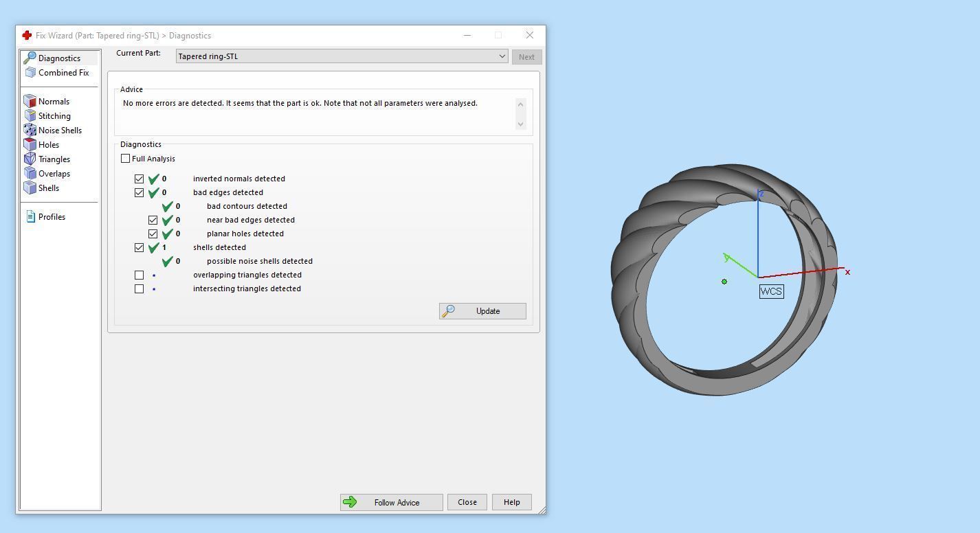980x533 pixels.
Task: Click the Close button at the bottom
Action: click(467, 502)
